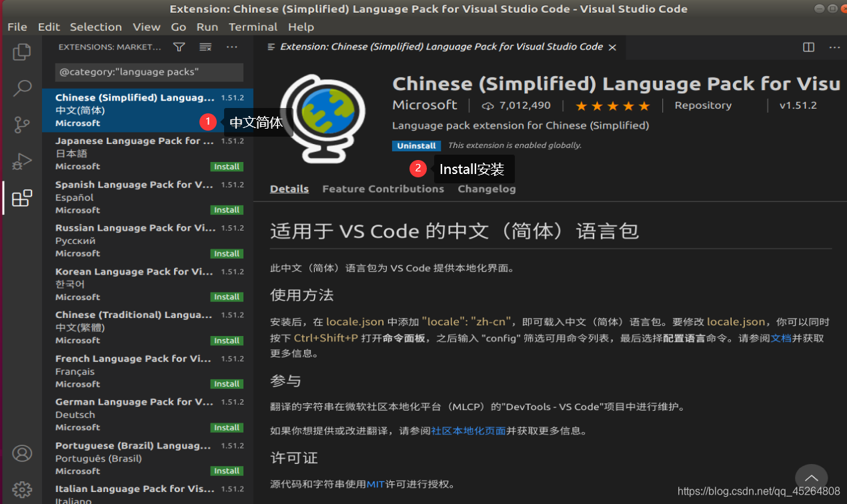The width and height of the screenshot is (847, 504).
Task: Open the 社区本地化页面 link
Action: coord(468,431)
